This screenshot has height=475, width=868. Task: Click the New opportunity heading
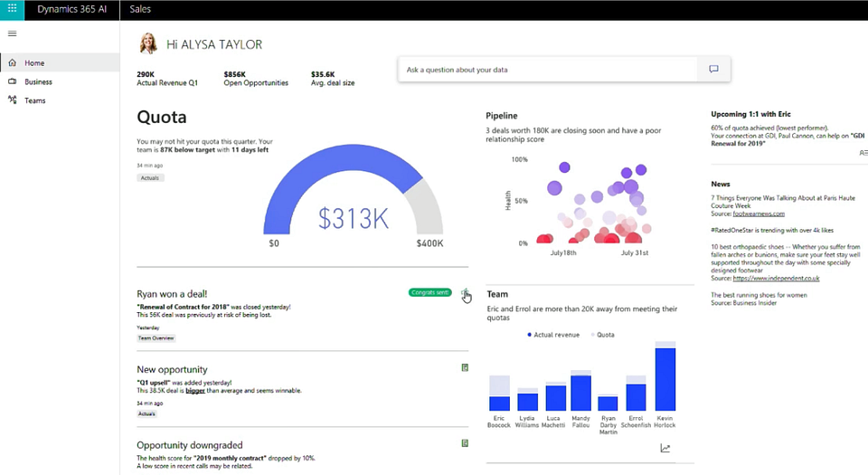tap(172, 369)
